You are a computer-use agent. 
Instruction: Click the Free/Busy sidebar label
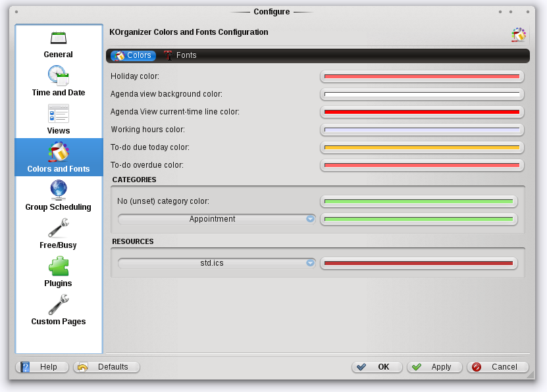pos(59,245)
